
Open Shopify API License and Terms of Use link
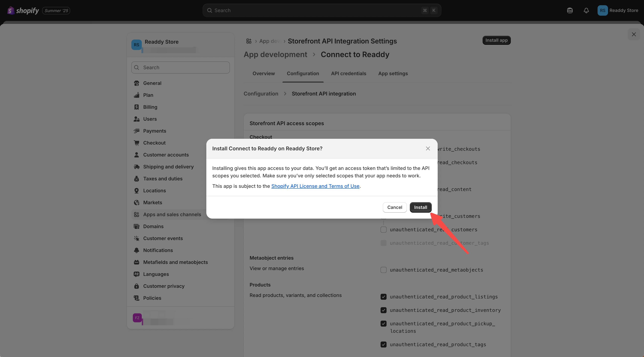(x=315, y=186)
